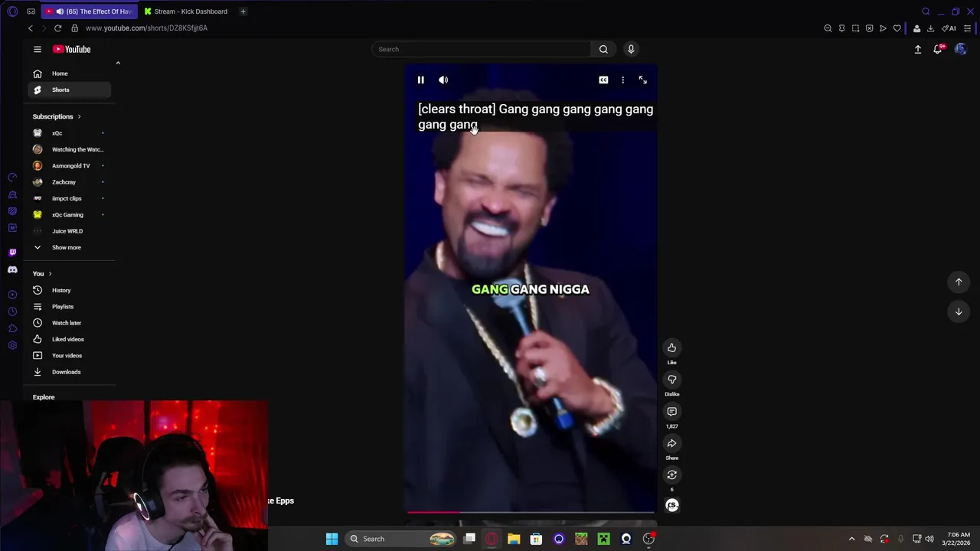Go to the next Short (down arrow)
The image size is (980, 551).
[959, 311]
